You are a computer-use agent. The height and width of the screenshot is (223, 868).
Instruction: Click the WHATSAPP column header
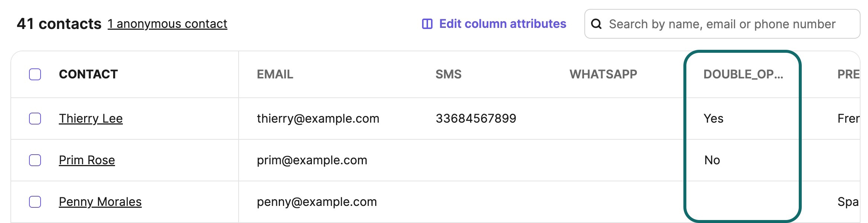coord(603,74)
